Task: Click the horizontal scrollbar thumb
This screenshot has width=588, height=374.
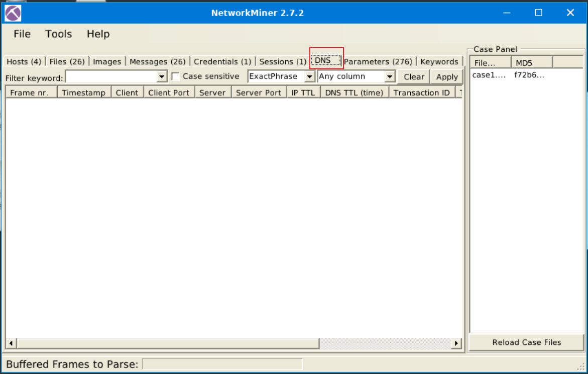Action: pyautogui.click(x=168, y=343)
